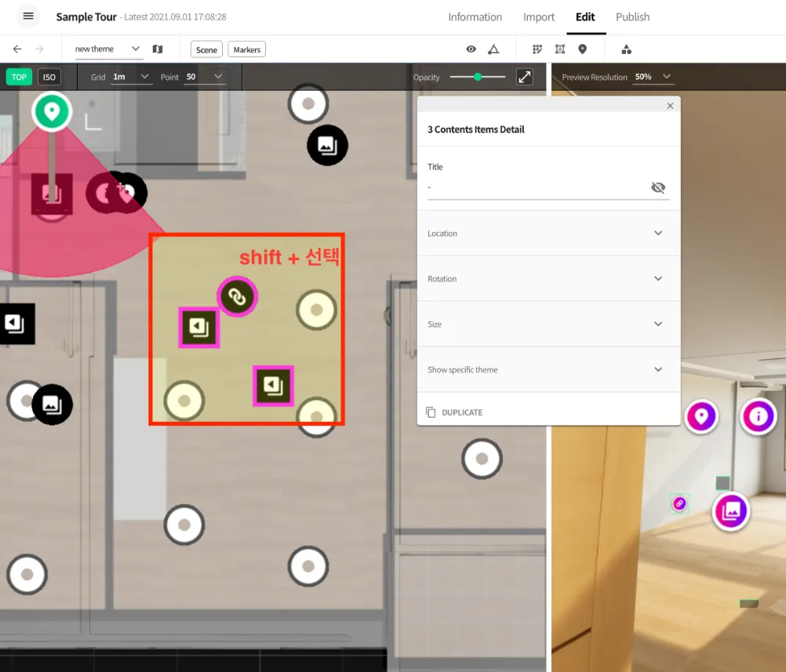The width and height of the screenshot is (786, 672).
Task: Expand the Show specific theme section
Action: coord(548,369)
